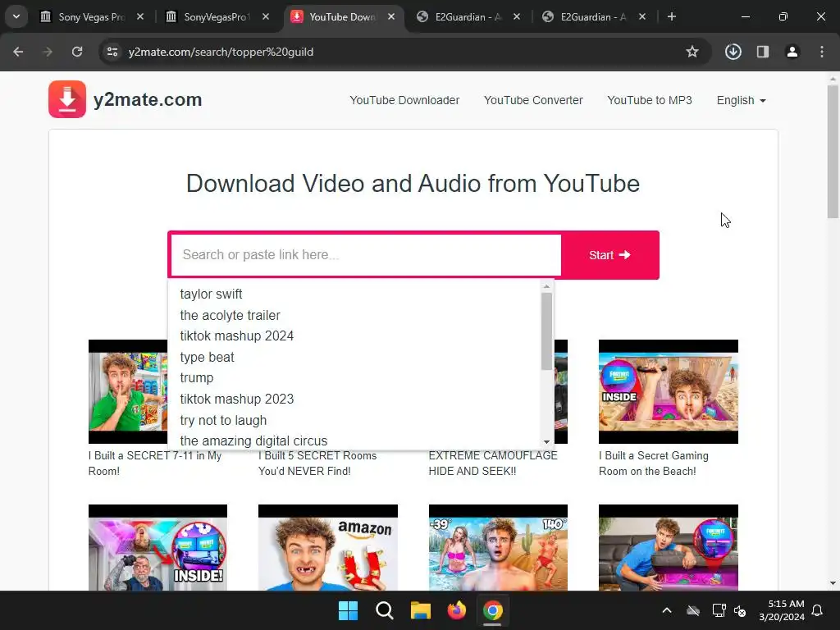Select suggestion 'trump'
This screenshot has height=630, width=840.
tap(354, 377)
